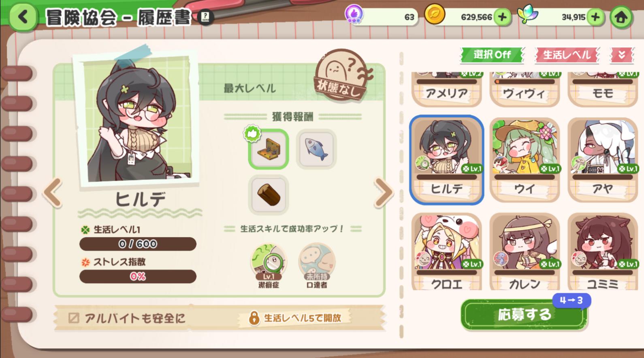Go back with the green arrow button
This screenshot has height=358, width=644.
click(23, 17)
